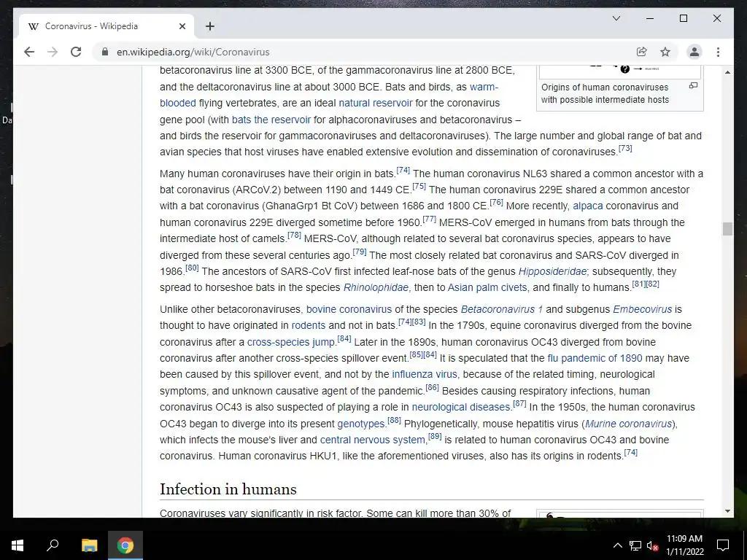Follow the central nervous system link
The width and height of the screenshot is (747, 560).
click(373, 440)
